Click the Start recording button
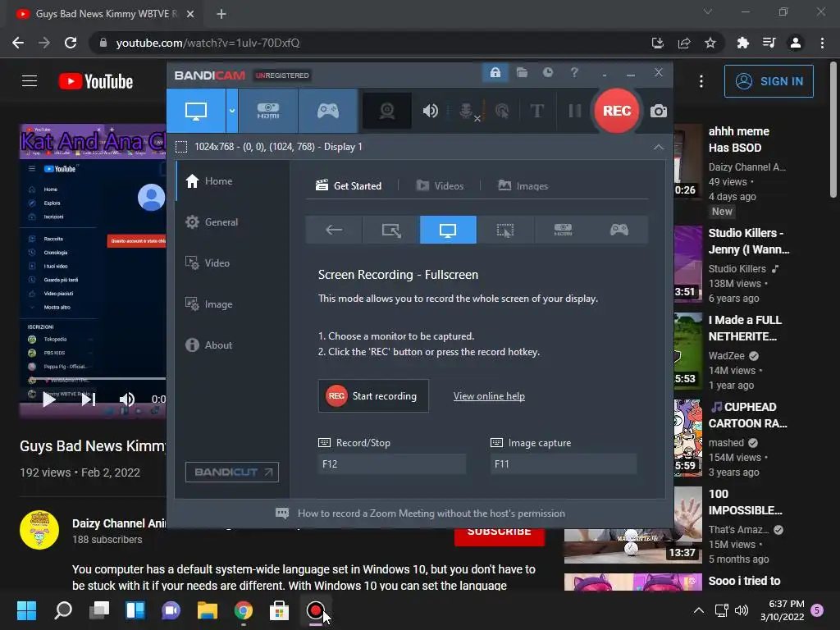This screenshot has width=840, height=630. (x=373, y=396)
